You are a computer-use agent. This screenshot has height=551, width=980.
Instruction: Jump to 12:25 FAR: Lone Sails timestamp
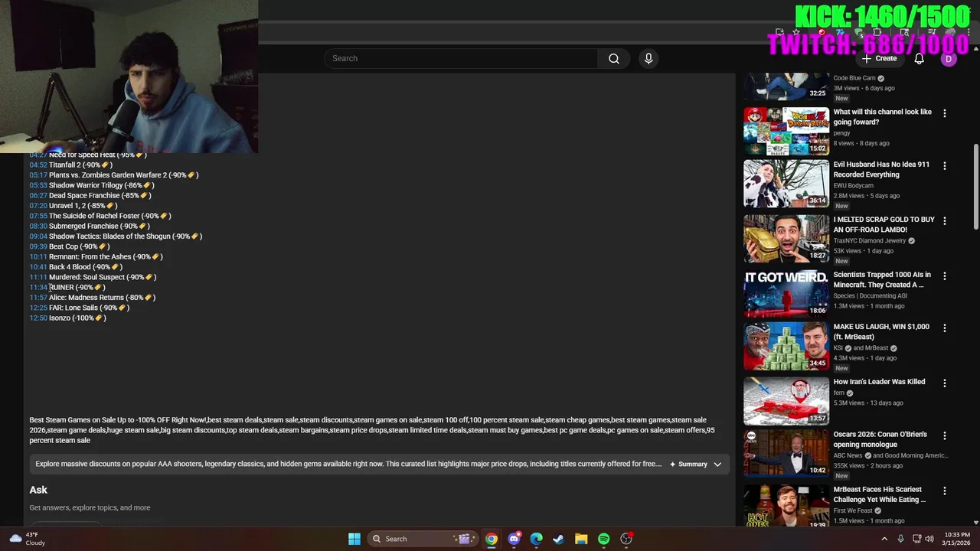click(38, 308)
